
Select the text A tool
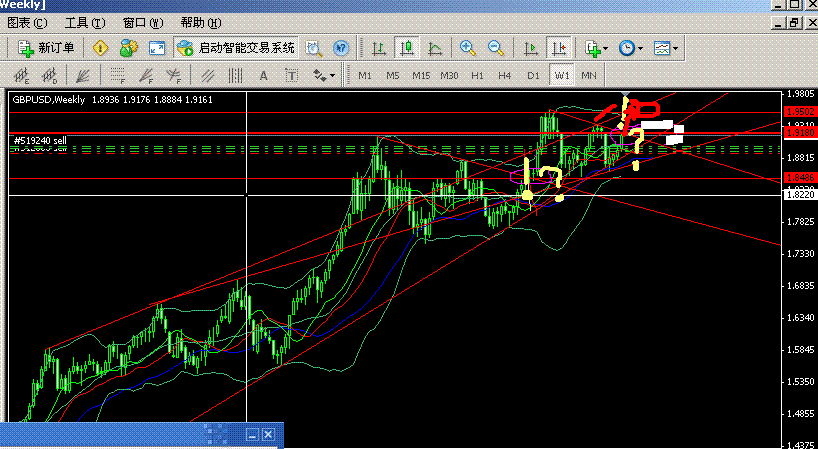(x=263, y=76)
